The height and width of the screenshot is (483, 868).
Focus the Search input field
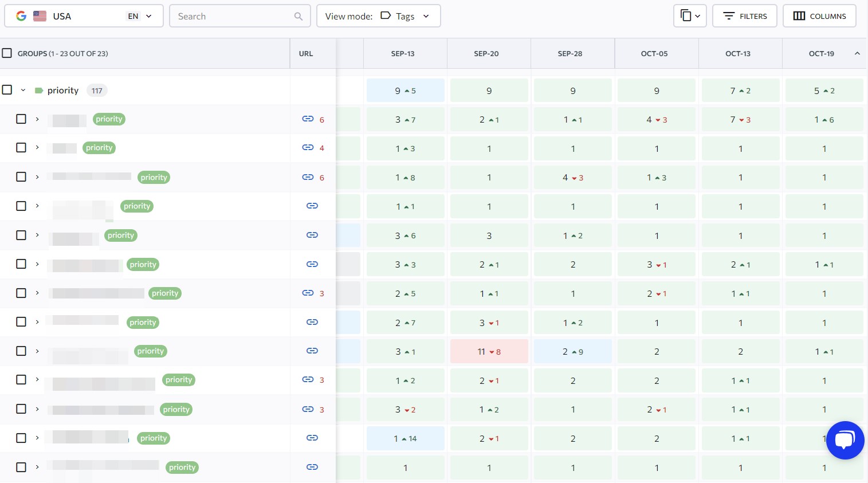click(x=232, y=16)
